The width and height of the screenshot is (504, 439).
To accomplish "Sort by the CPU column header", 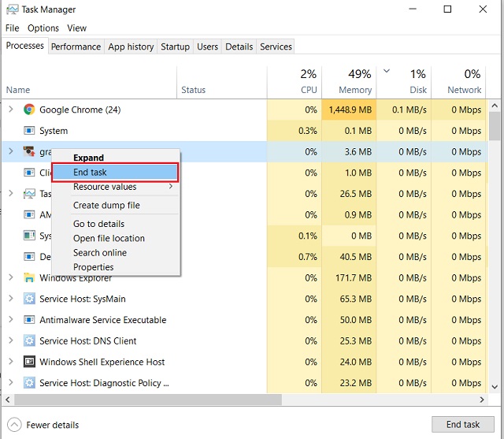I will [x=294, y=82].
